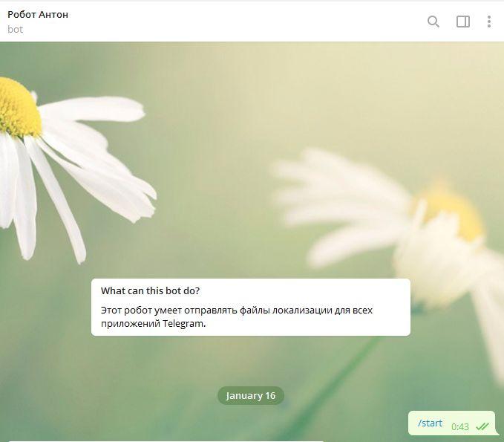Click the word 'робот' in the description
This screenshot has width=504, height=442.
click(x=139, y=310)
